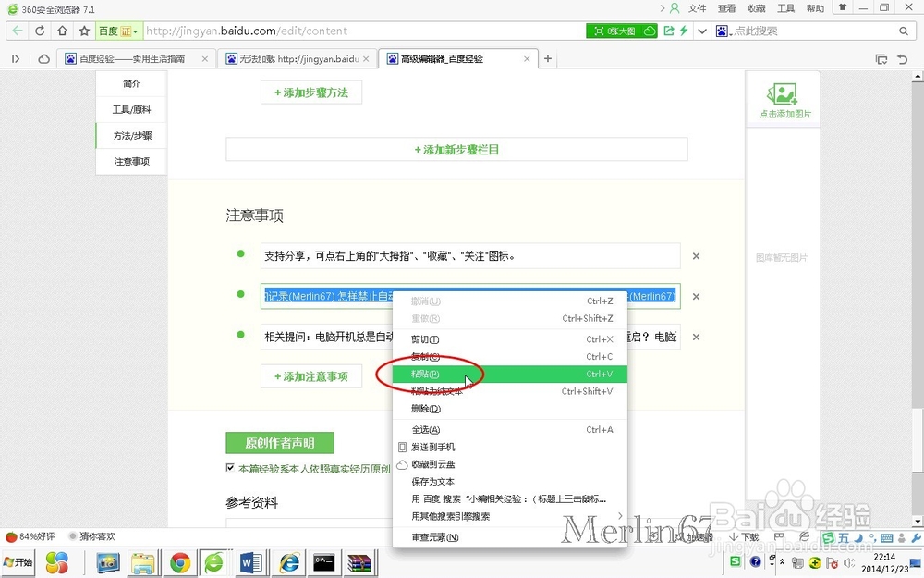The width and height of the screenshot is (924, 578).
Task: Click the +添加新步骤栏目 button
Action: point(456,149)
